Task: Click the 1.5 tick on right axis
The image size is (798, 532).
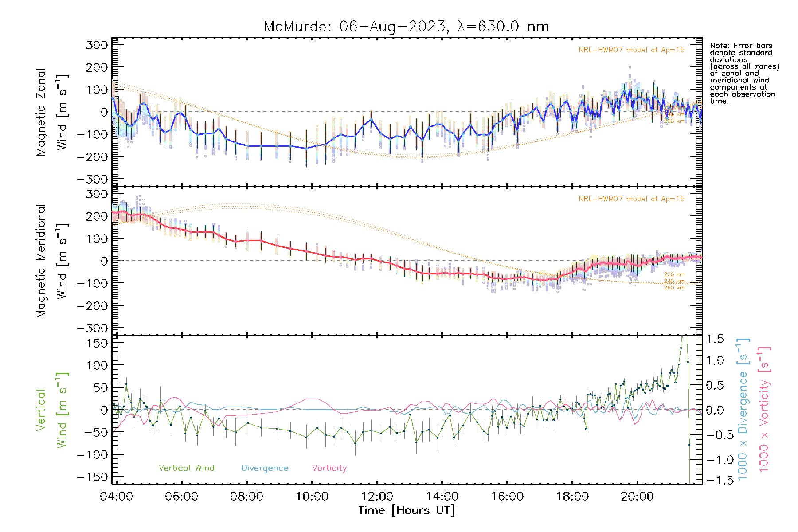Action: (715, 339)
